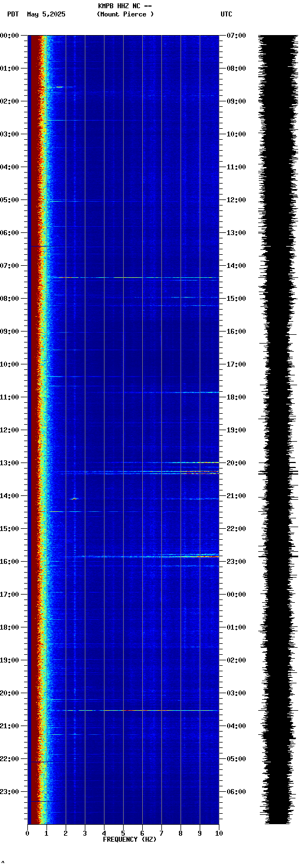Viewport: 302px width, 868px height.
Task: Click the 07:00 PDT time label on the left axis
Action: [9, 266]
